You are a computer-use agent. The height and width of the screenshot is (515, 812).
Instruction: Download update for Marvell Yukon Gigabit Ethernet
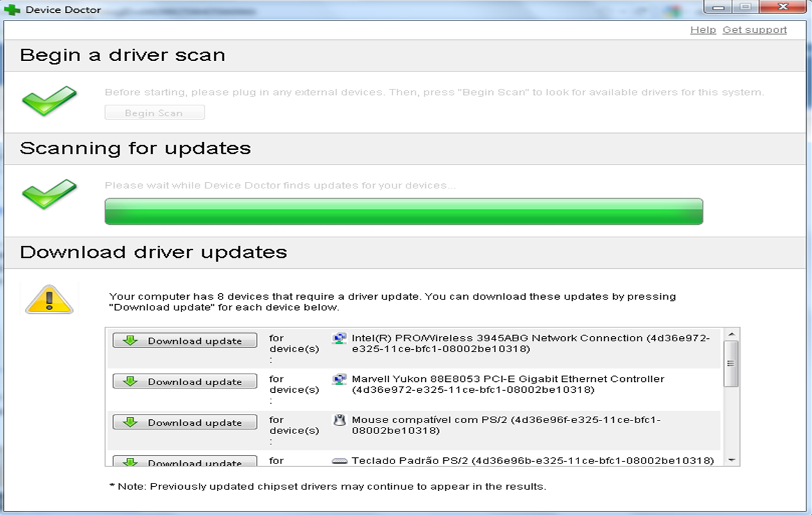(x=185, y=381)
